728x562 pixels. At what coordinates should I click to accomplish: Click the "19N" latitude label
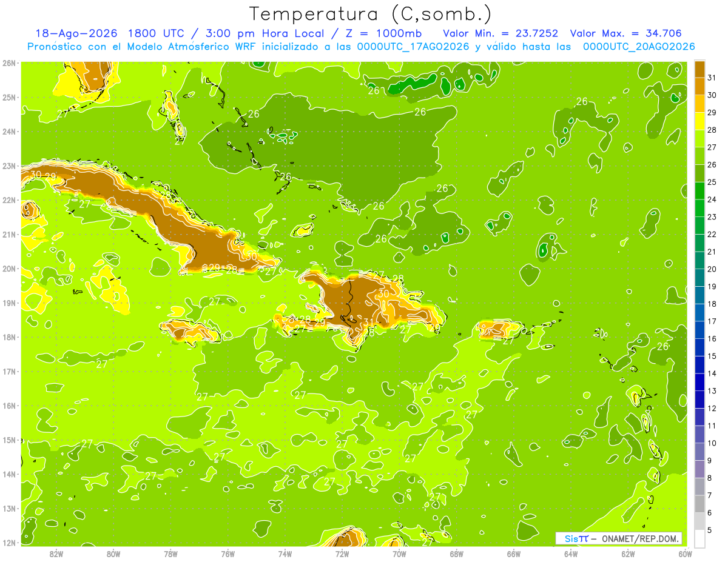point(8,303)
